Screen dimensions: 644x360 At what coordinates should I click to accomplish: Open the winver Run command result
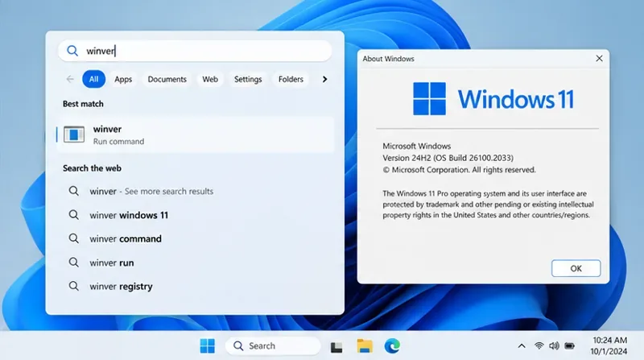click(x=196, y=134)
